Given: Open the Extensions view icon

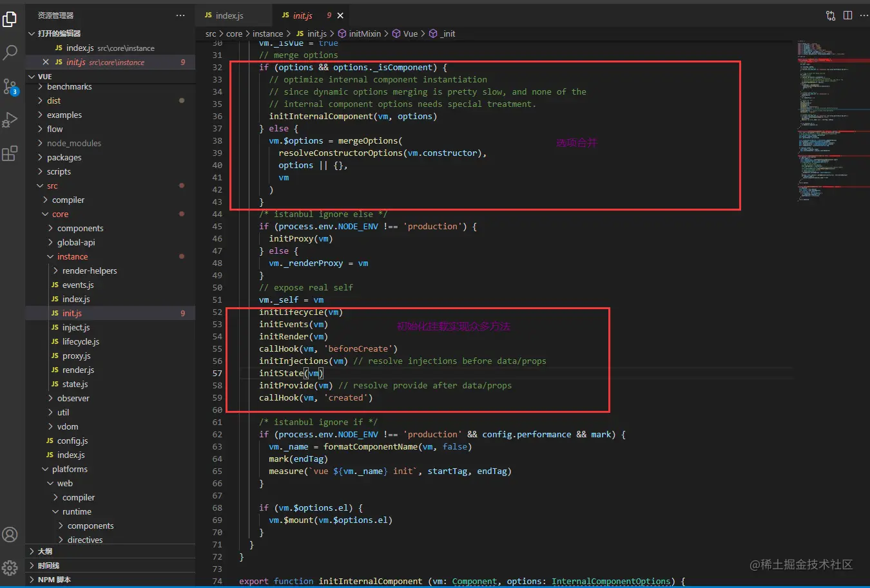Looking at the screenshot, I should [x=10, y=153].
